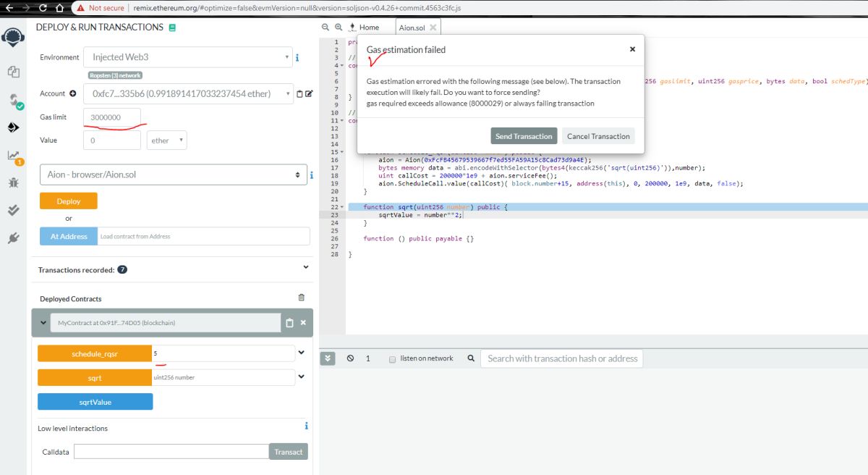The width and height of the screenshot is (868, 475).
Task: Close the Gas estimation failed dialog
Action: point(632,49)
